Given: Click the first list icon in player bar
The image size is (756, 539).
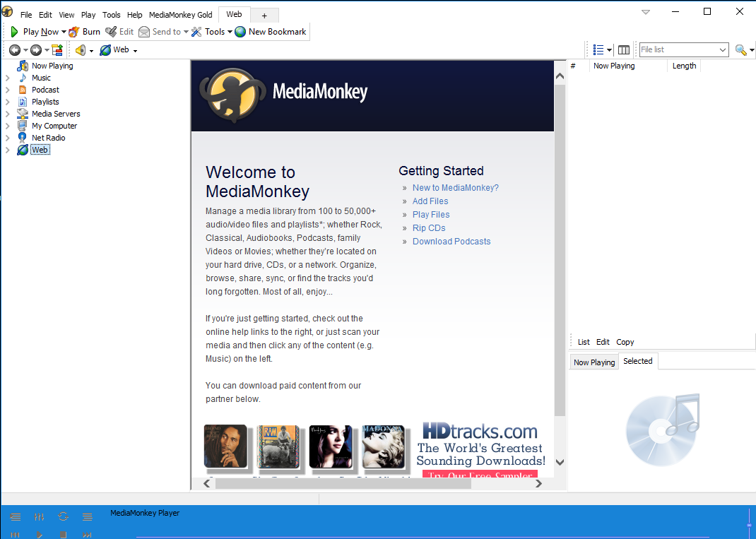Looking at the screenshot, I should click(16, 517).
